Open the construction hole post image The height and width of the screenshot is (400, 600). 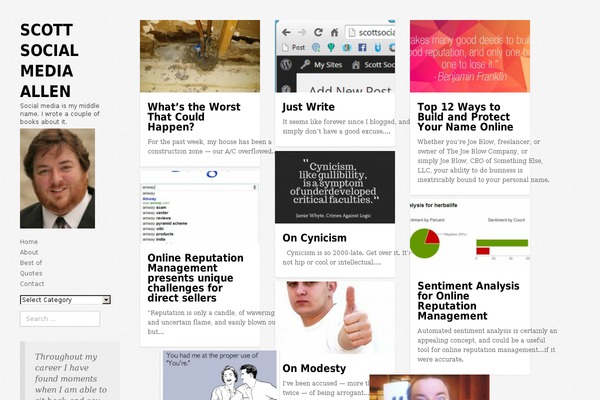pos(200,56)
